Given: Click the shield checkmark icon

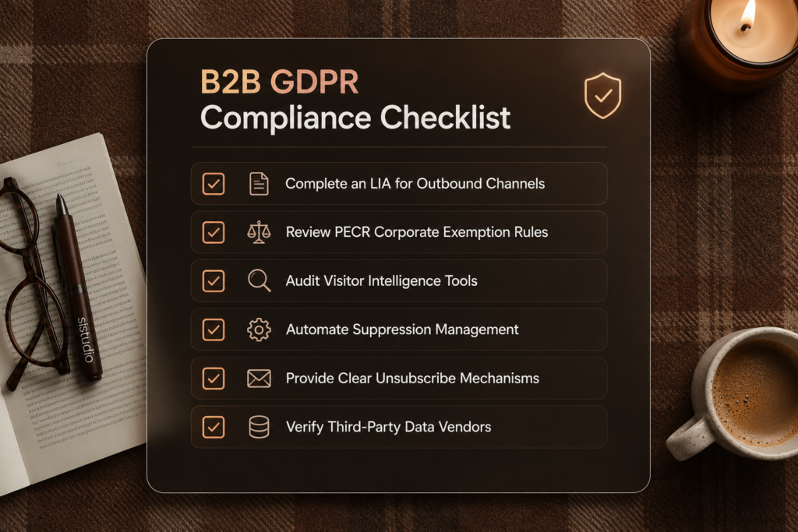Looking at the screenshot, I should [x=602, y=96].
